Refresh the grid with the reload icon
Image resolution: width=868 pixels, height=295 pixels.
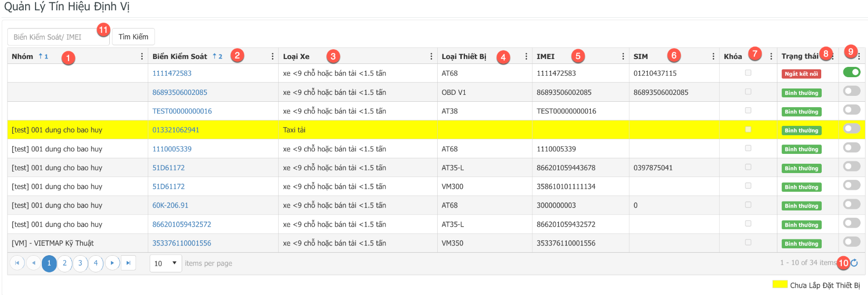coord(854,263)
